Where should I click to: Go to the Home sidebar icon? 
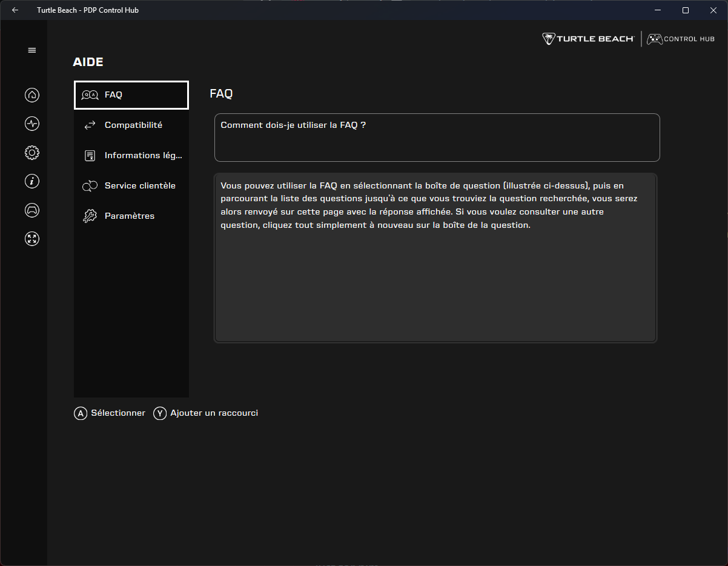[x=32, y=95]
